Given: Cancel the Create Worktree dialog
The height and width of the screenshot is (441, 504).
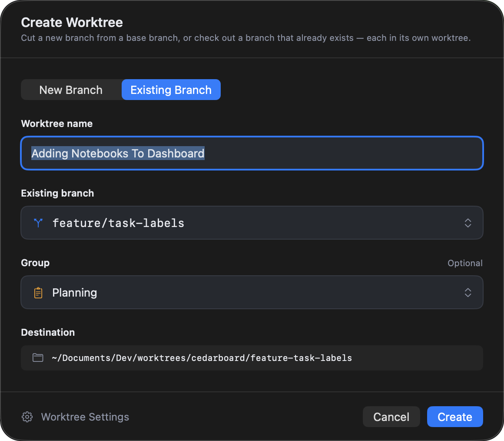Looking at the screenshot, I should [391, 417].
